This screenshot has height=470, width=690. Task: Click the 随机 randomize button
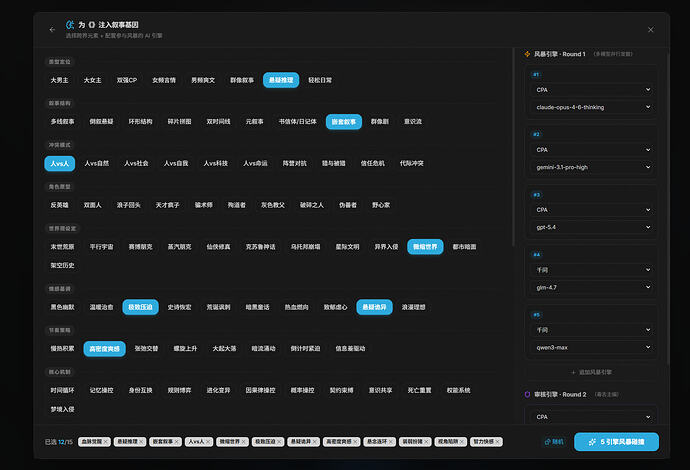pyautogui.click(x=554, y=442)
